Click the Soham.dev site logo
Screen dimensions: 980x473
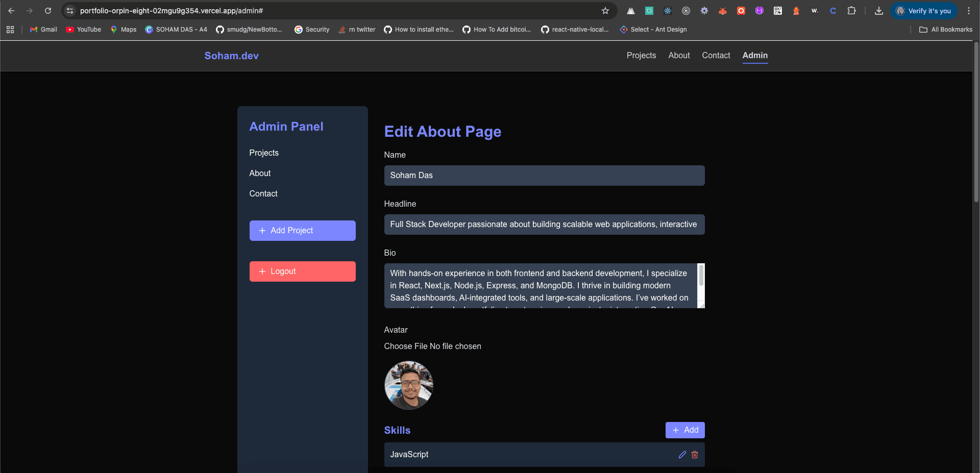[x=232, y=56]
